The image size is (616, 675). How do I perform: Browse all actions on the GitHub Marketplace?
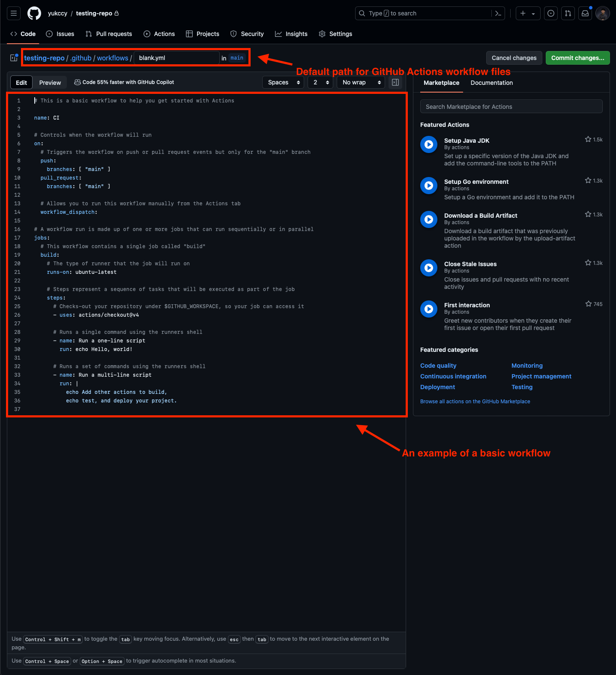click(475, 402)
